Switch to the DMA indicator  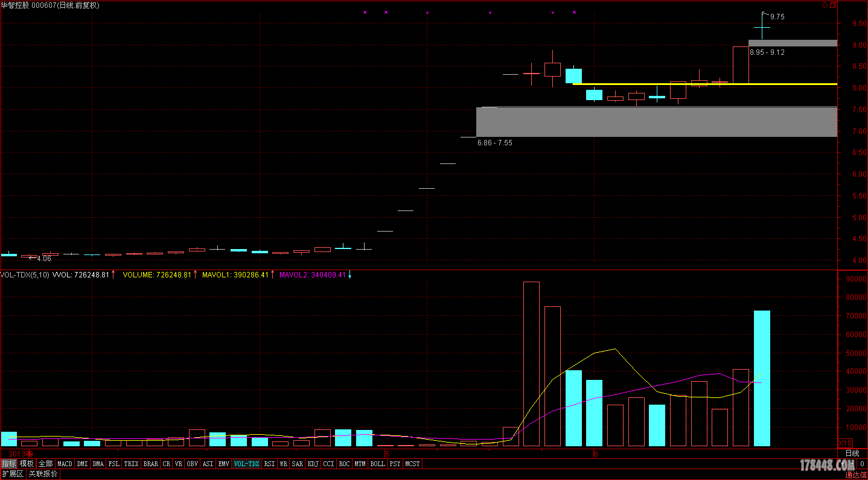(98, 464)
